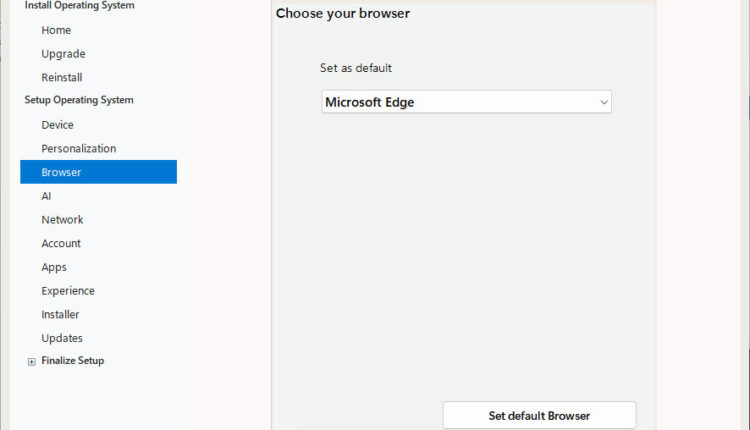Select Installer in the navigation tree
This screenshot has width=750, height=430.
click(60, 314)
